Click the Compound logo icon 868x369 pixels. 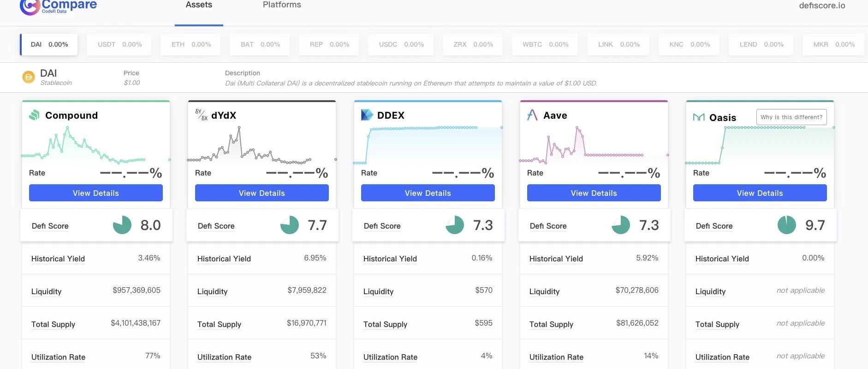point(34,115)
